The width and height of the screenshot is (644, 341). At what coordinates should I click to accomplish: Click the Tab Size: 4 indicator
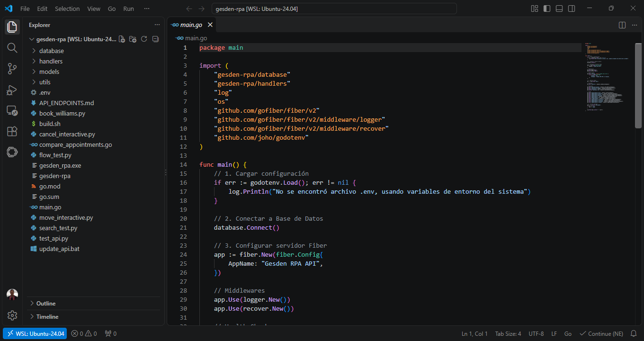pos(508,334)
